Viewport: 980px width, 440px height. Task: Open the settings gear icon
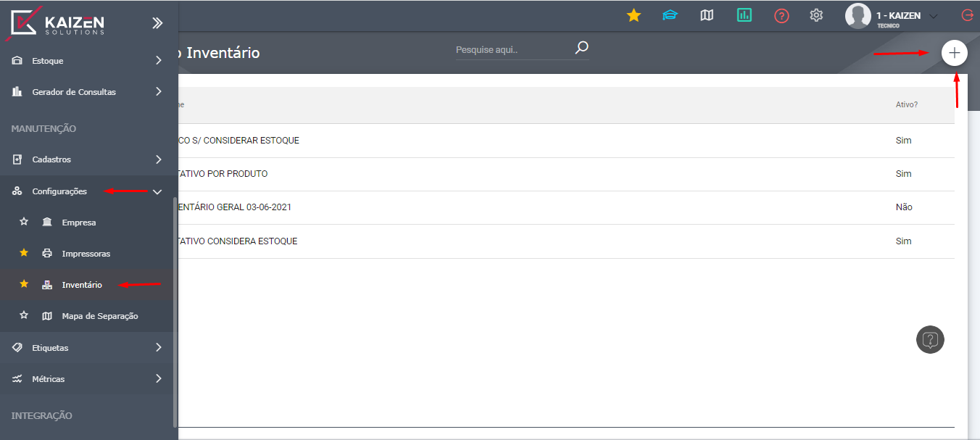817,15
